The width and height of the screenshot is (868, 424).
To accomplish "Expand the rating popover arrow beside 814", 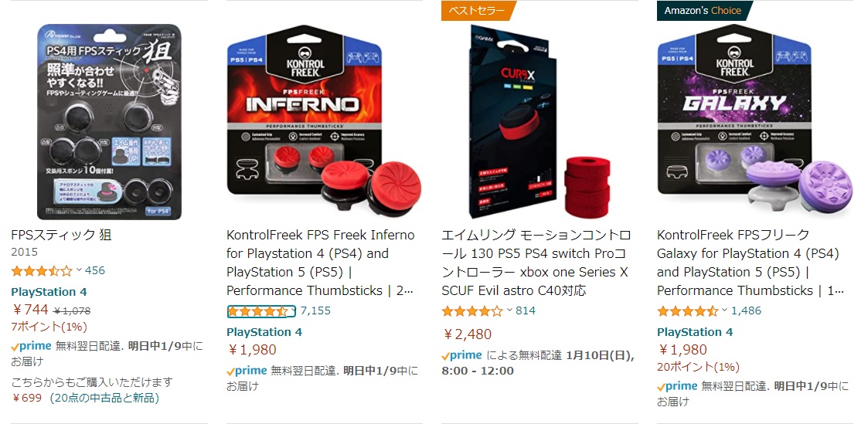I will (509, 310).
